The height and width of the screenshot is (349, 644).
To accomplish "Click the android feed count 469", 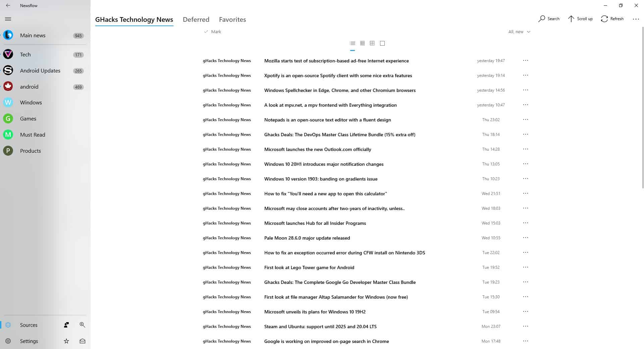I will [x=78, y=87].
